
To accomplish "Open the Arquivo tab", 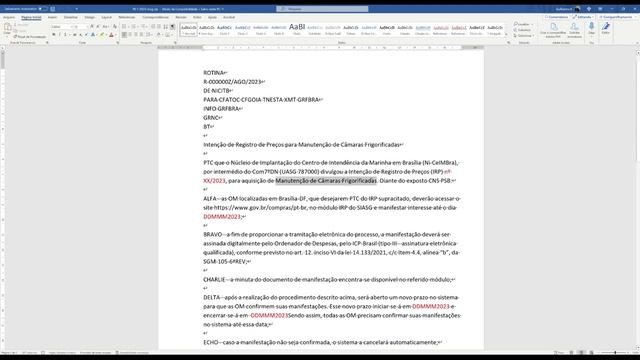I will coord(9,18).
